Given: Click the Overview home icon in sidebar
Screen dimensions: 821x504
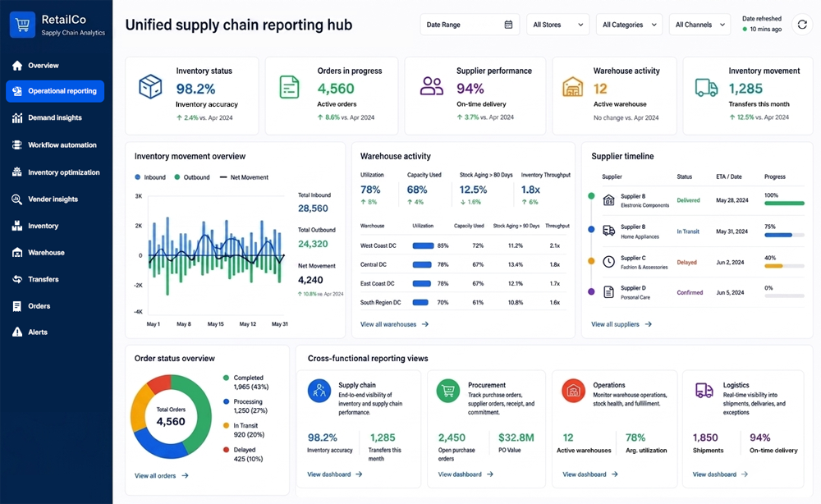Looking at the screenshot, I should click(17, 66).
